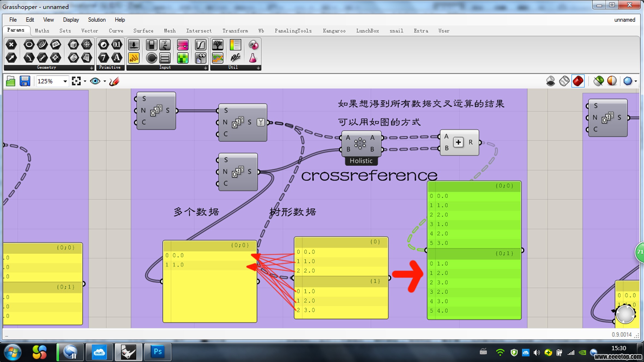The image size is (644, 362).
Task: Click the fit-to-screen framing button
Action: point(76,81)
